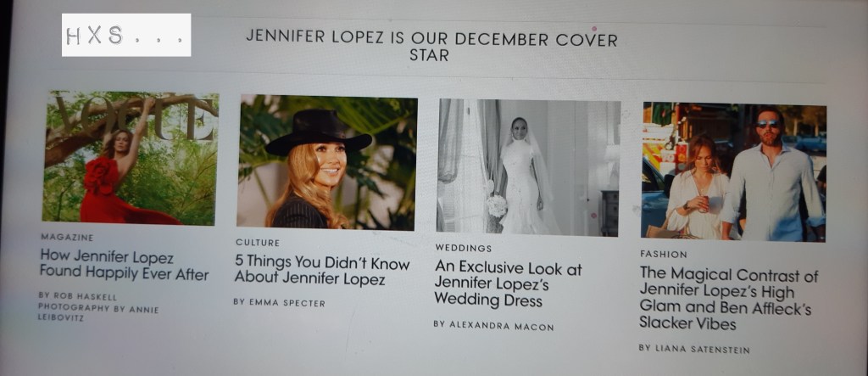This screenshot has height=376, width=868.
Task: Open the photo of the couple walking outdoors
Action: tap(733, 172)
